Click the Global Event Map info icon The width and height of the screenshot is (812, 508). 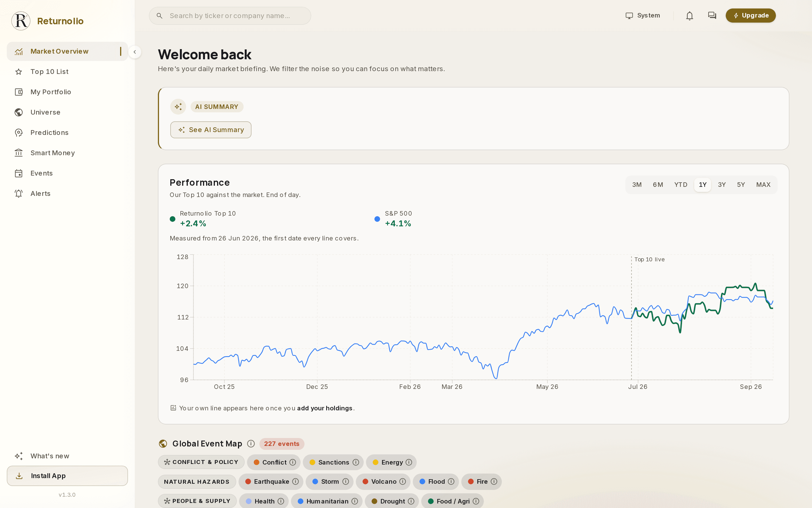click(x=251, y=443)
